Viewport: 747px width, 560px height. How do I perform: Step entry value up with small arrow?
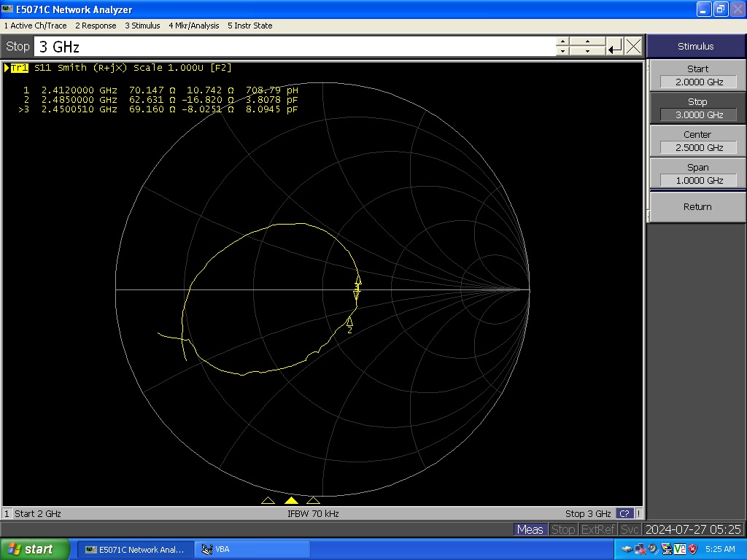[x=562, y=42]
